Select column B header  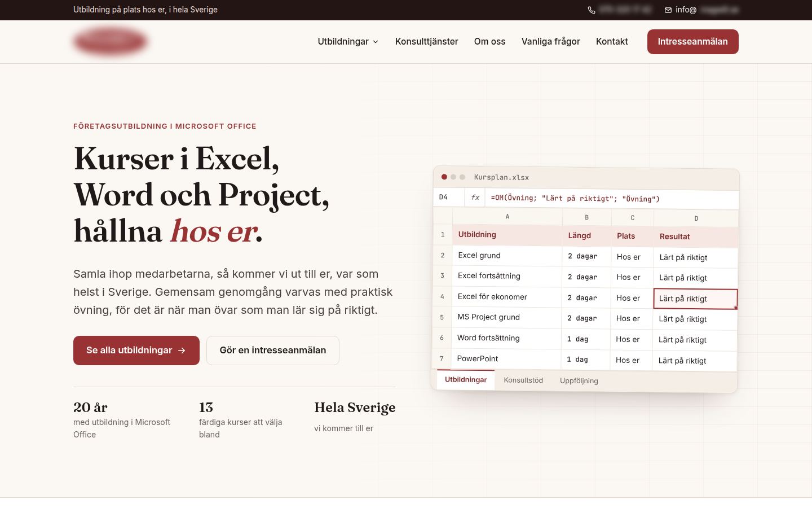pos(587,217)
